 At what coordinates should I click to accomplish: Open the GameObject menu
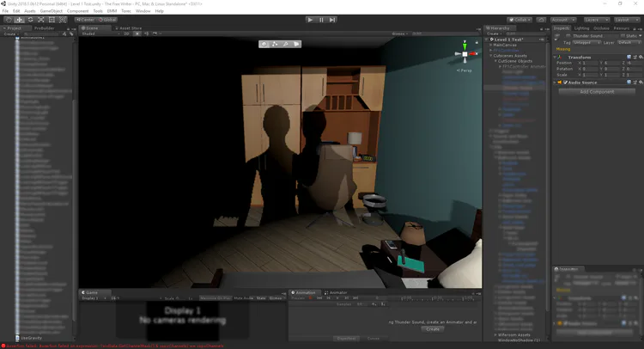(x=52, y=11)
